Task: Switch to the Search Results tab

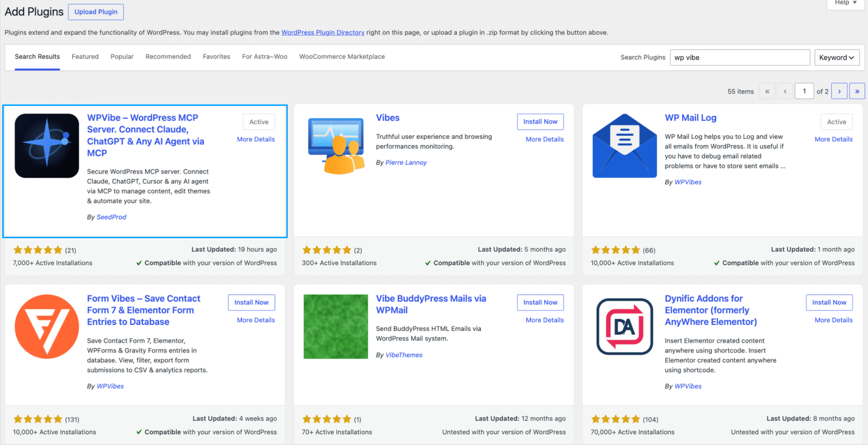Action: (37, 56)
